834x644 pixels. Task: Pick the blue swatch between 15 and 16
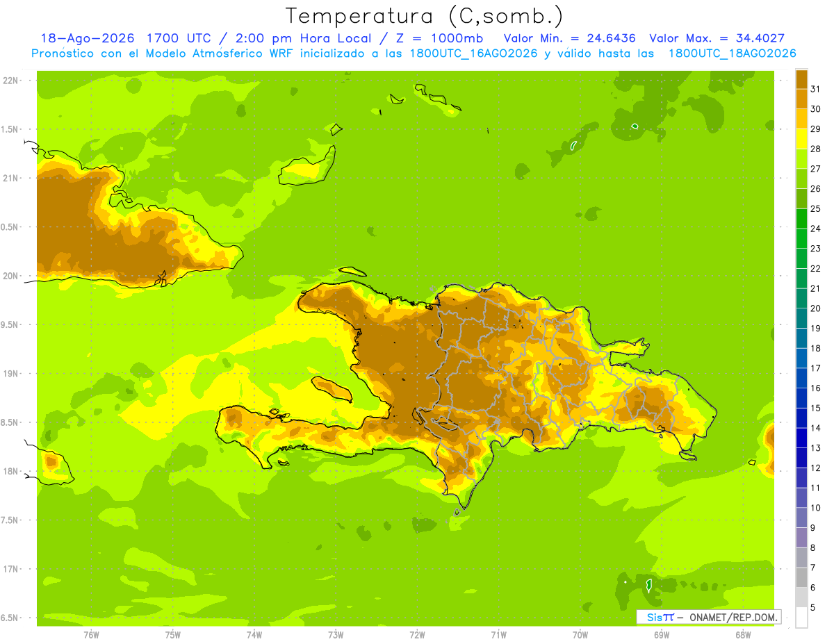[x=801, y=398]
